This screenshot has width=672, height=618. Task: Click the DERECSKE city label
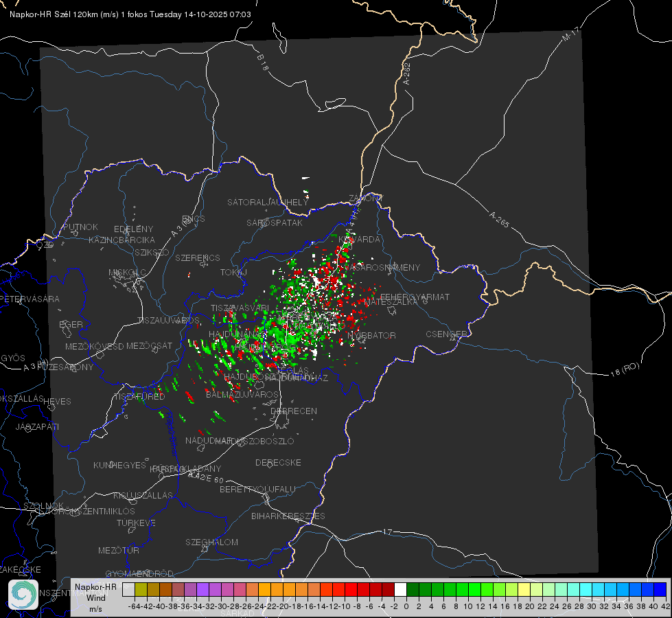[278, 462]
